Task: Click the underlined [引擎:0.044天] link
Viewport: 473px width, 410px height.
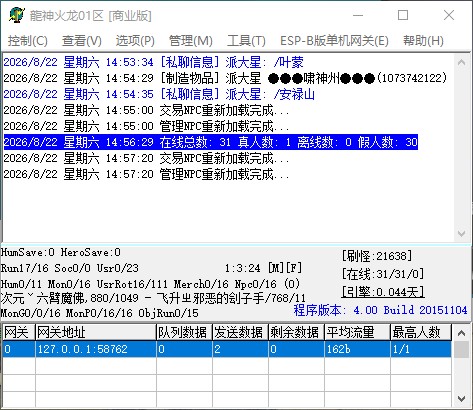Action: point(383,292)
